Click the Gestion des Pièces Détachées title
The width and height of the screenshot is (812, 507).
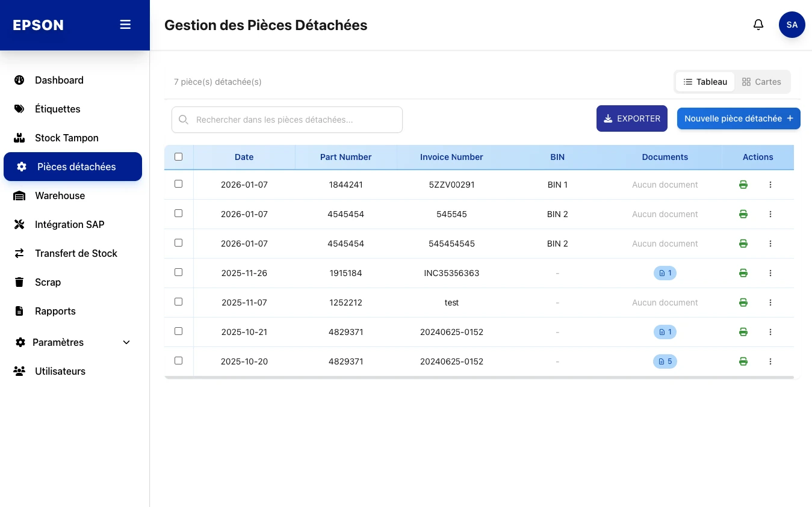pyautogui.click(x=265, y=25)
